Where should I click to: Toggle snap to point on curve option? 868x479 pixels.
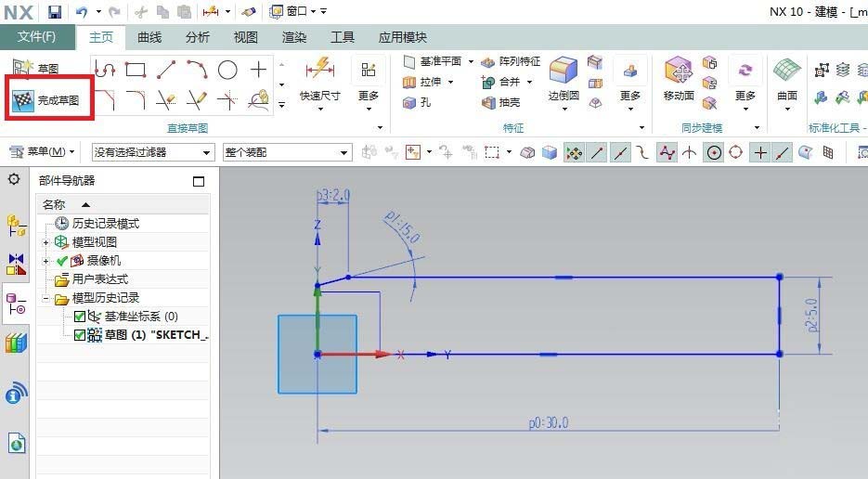(782, 152)
